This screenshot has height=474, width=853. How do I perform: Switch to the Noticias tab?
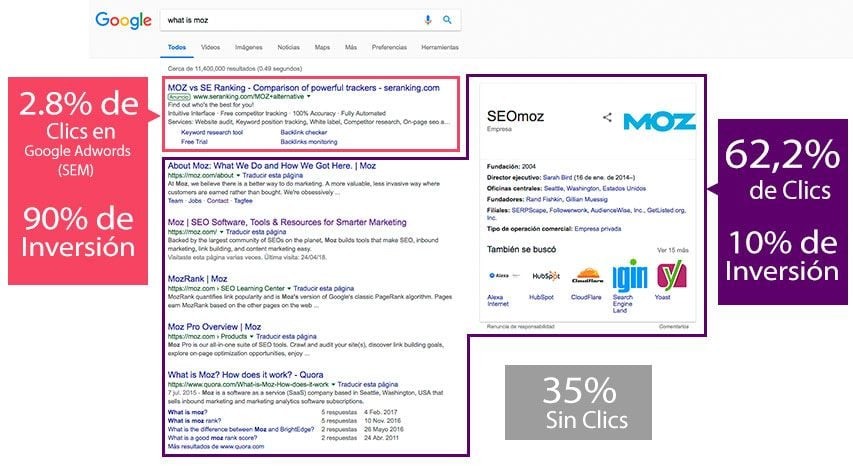288,47
